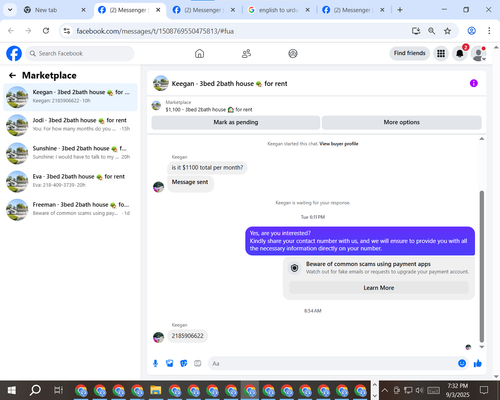500x400 pixels.
Task: Click More options button
Action: [402, 122]
